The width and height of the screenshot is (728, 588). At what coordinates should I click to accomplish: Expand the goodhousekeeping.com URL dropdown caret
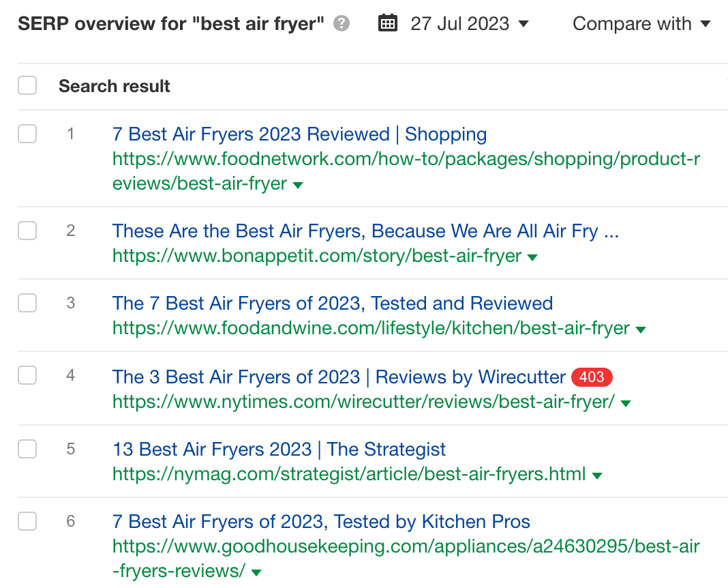256,571
